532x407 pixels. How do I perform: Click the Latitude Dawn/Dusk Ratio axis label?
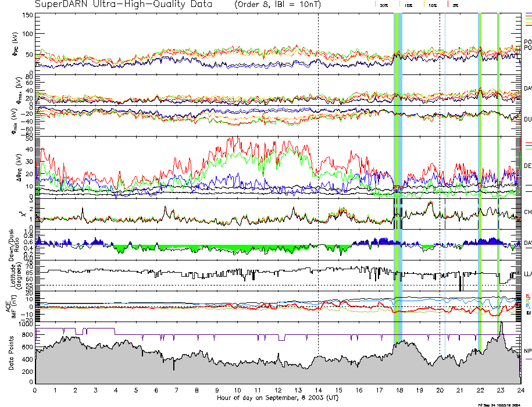click(12, 244)
